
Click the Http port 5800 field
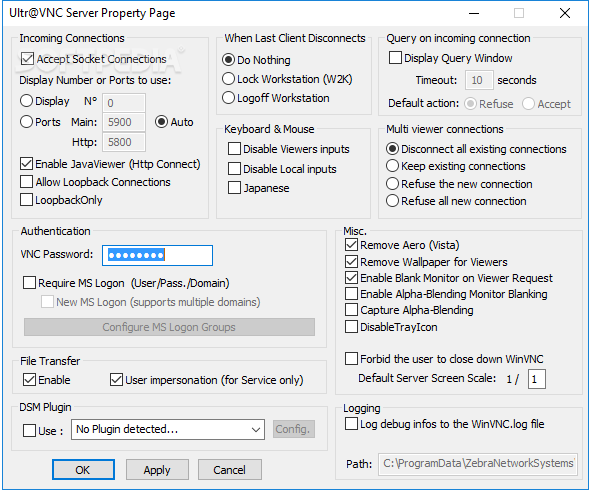[x=124, y=142]
